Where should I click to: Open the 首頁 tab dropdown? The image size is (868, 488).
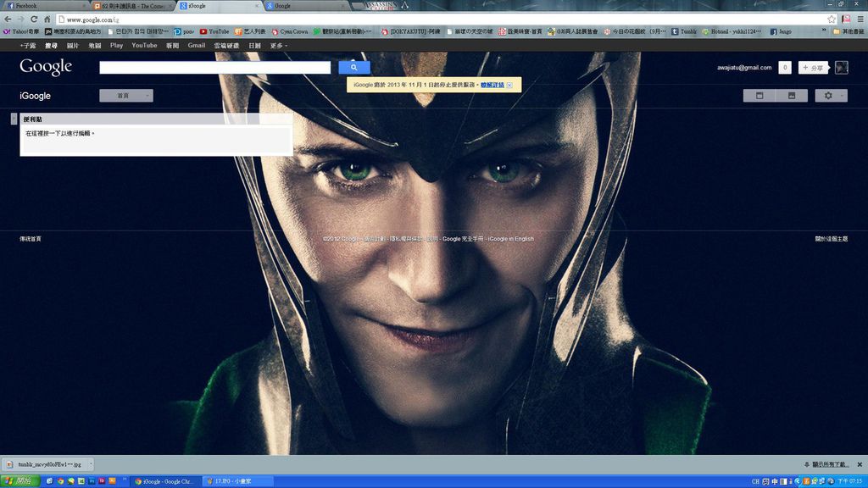point(126,96)
